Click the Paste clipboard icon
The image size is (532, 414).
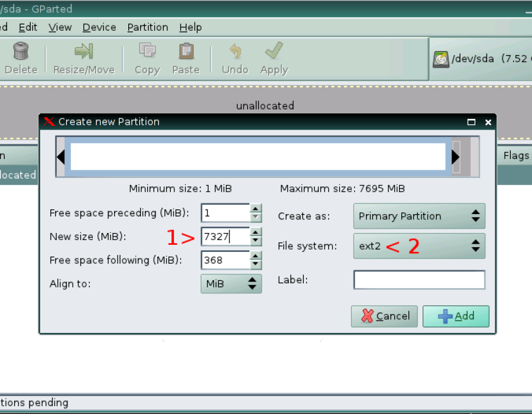(186, 51)
